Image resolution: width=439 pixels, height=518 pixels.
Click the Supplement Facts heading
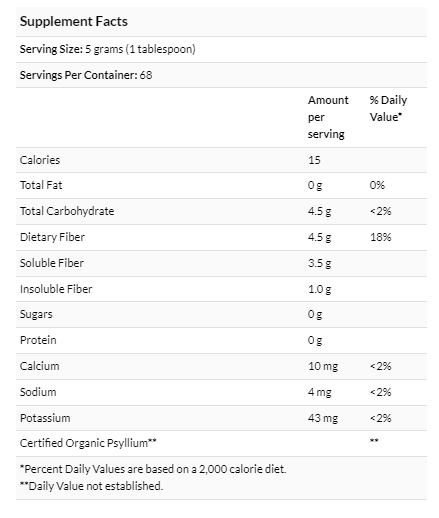pos(74,22)
